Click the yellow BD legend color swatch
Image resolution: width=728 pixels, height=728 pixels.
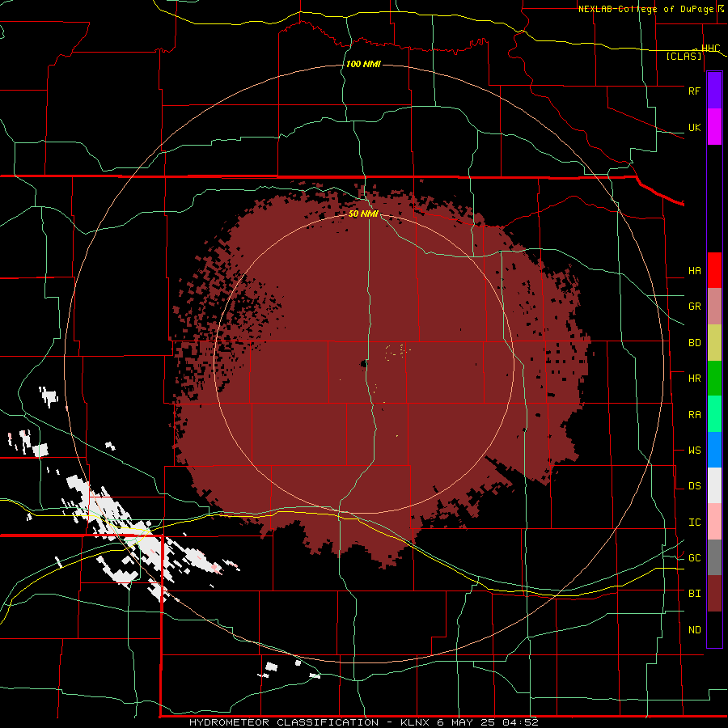click(x=714, y=343)
